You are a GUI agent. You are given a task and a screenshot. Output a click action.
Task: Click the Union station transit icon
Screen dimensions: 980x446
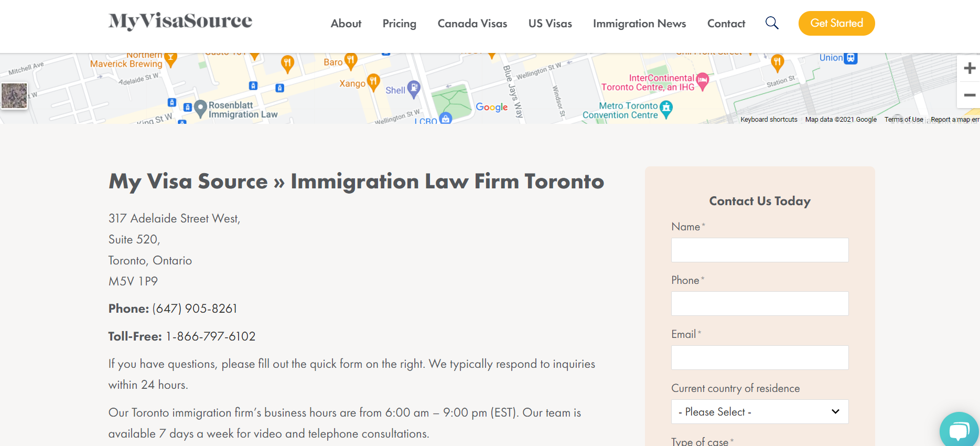tap(850, 58)
